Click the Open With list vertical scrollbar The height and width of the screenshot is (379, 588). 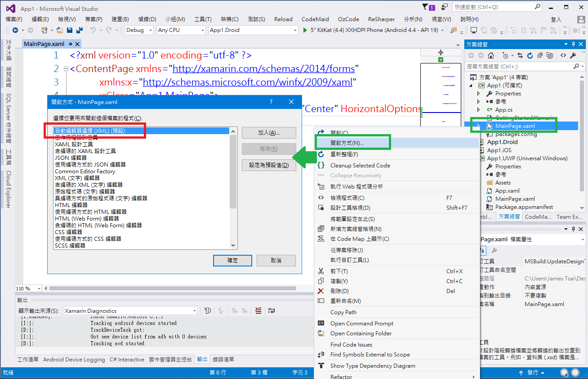point(233,188)
